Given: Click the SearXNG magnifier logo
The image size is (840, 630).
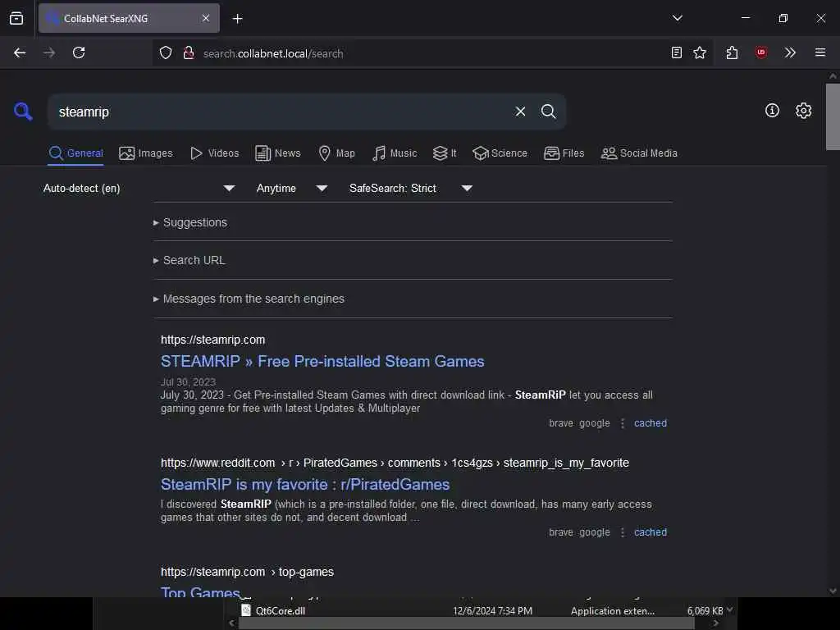Looking at the screenshot, I should 23,112.
